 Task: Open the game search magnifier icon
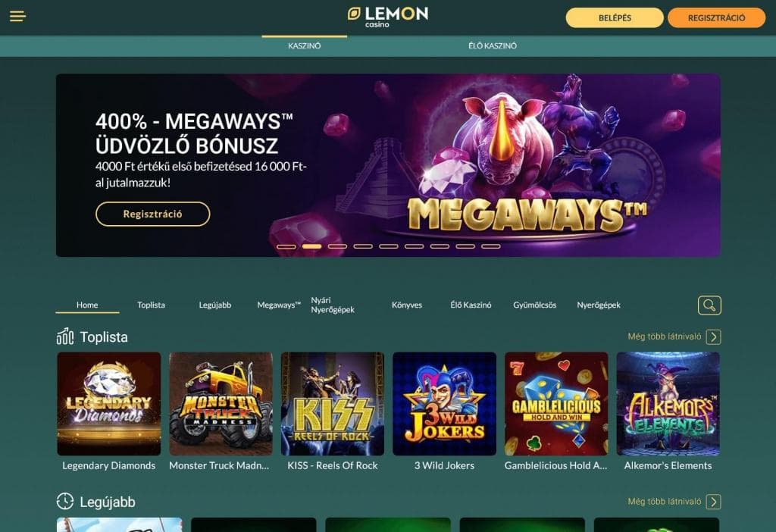tap(709, 305)
